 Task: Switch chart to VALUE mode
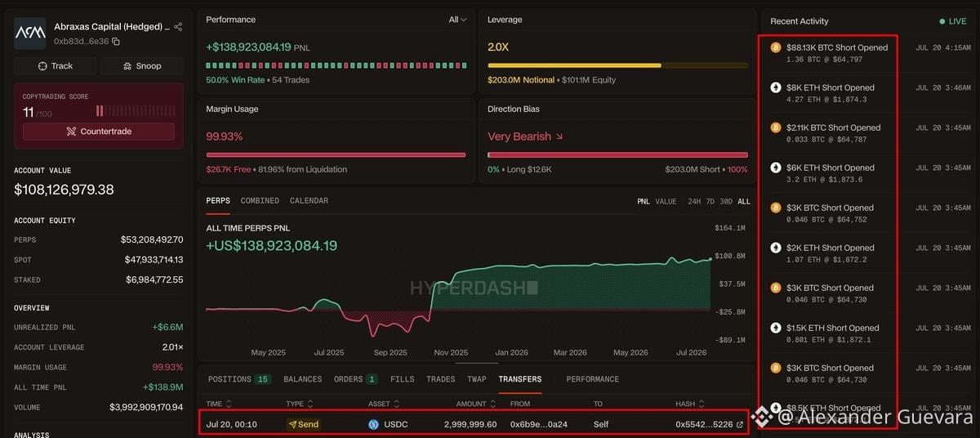(666, 201)
